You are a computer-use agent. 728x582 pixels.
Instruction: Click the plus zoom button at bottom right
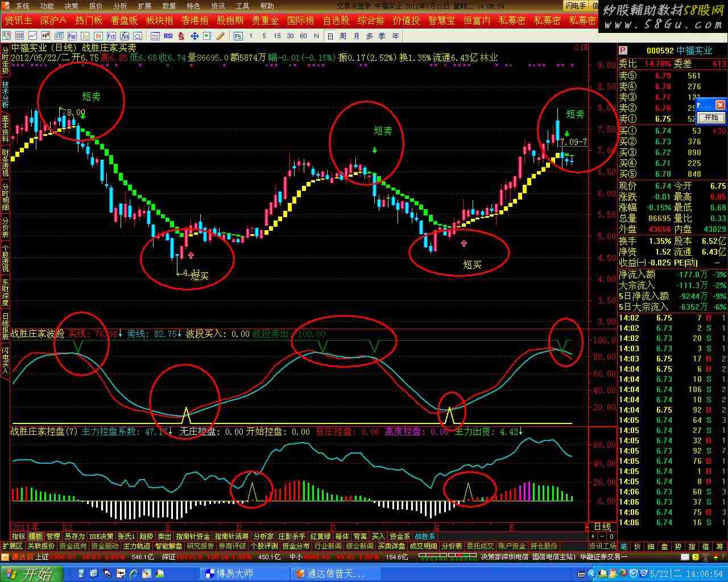click(593, 536)
